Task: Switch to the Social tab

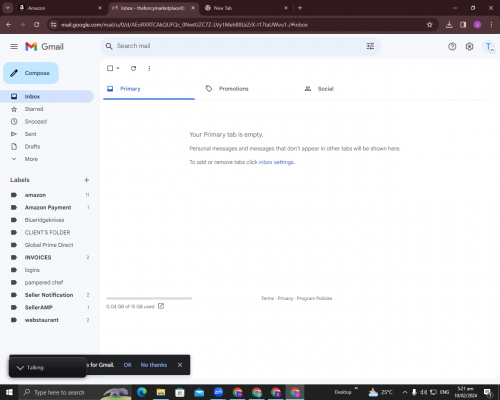Action: point(346,89)
